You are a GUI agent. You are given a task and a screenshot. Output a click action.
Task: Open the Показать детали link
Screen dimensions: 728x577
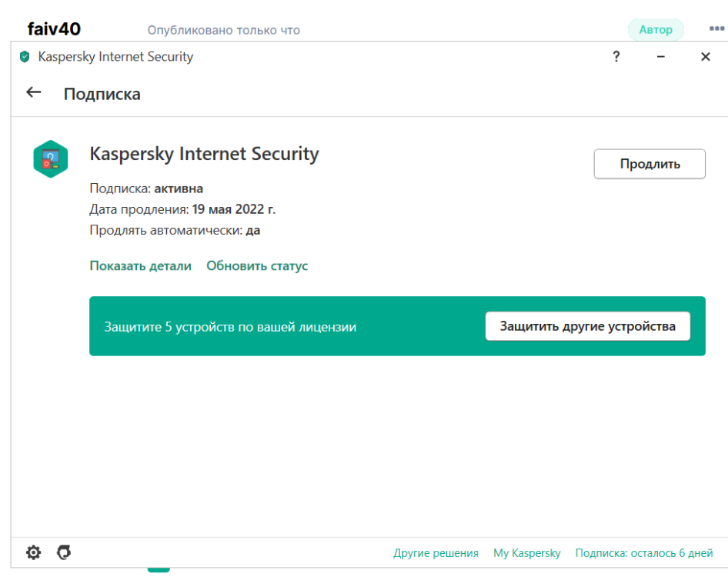[x=140, y=266]
